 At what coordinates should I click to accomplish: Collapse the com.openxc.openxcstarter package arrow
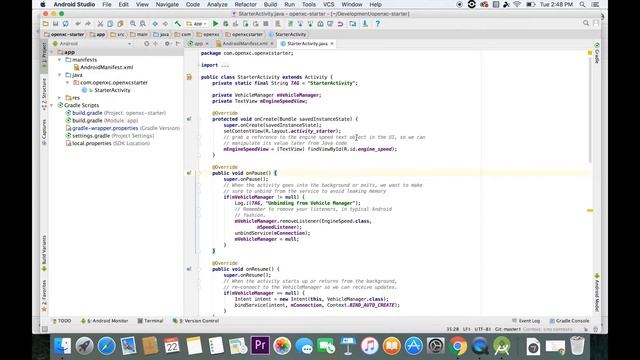point(67,82)
